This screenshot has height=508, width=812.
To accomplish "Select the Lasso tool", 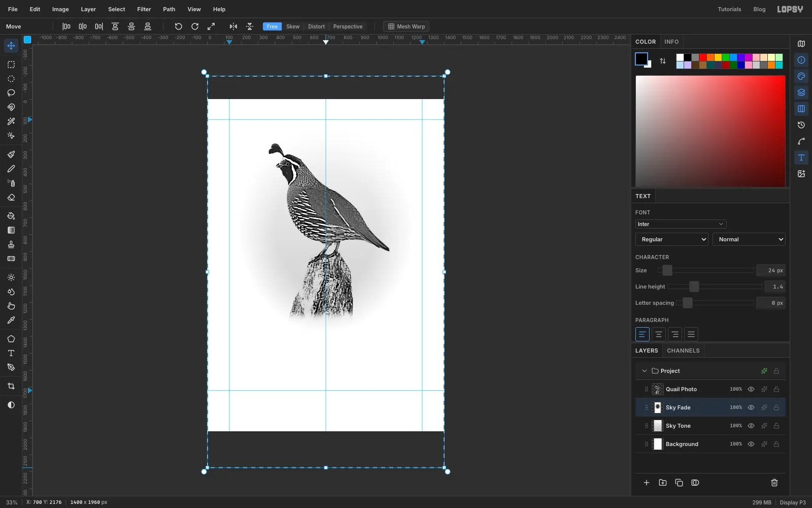I will 11,93.
